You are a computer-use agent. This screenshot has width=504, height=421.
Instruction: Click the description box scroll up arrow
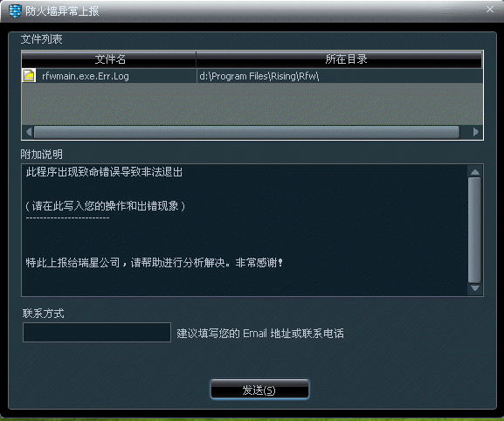(x=475, y=172)
